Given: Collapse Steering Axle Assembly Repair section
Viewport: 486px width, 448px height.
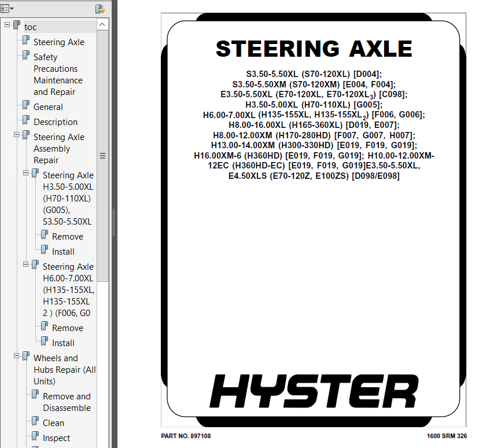Looking at the screenshot, I should pos(16,135).
